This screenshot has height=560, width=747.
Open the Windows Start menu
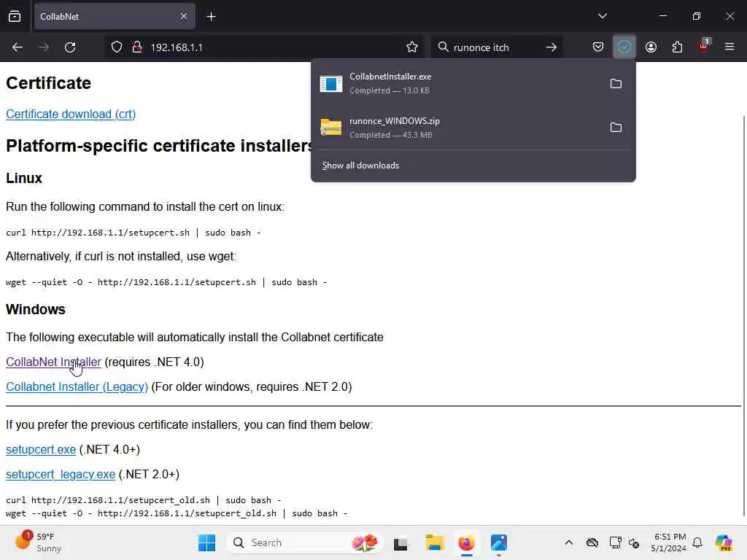coord(206,542)
